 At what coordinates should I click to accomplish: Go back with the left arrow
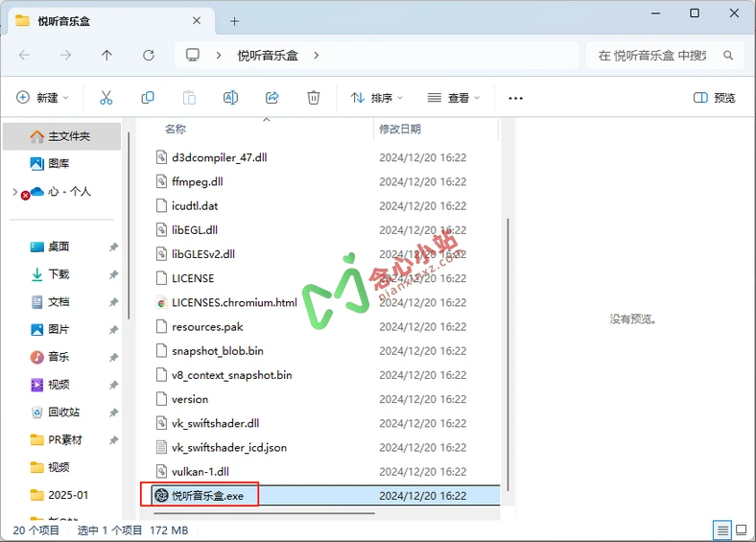coord(24,56)
